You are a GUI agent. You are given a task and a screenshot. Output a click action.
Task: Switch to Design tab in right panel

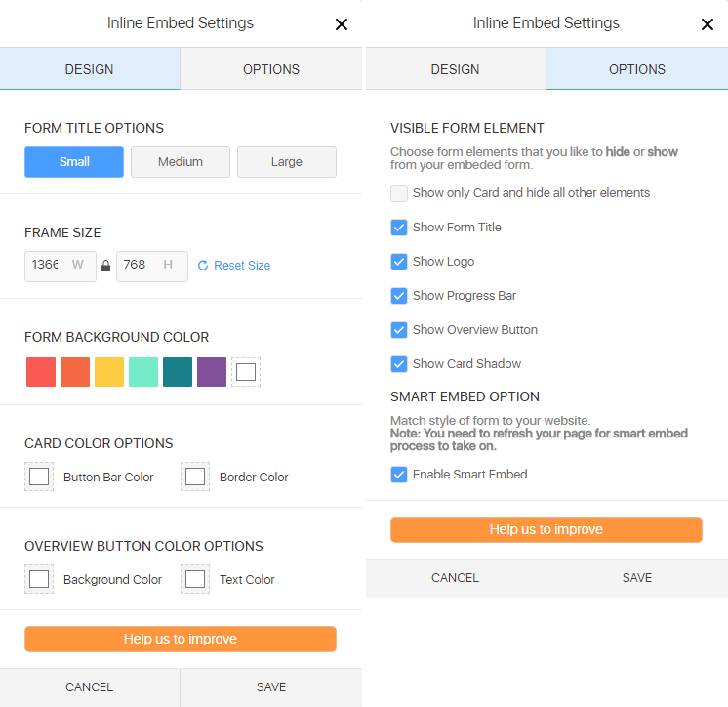pyautogui.click(x=456, y=69)
